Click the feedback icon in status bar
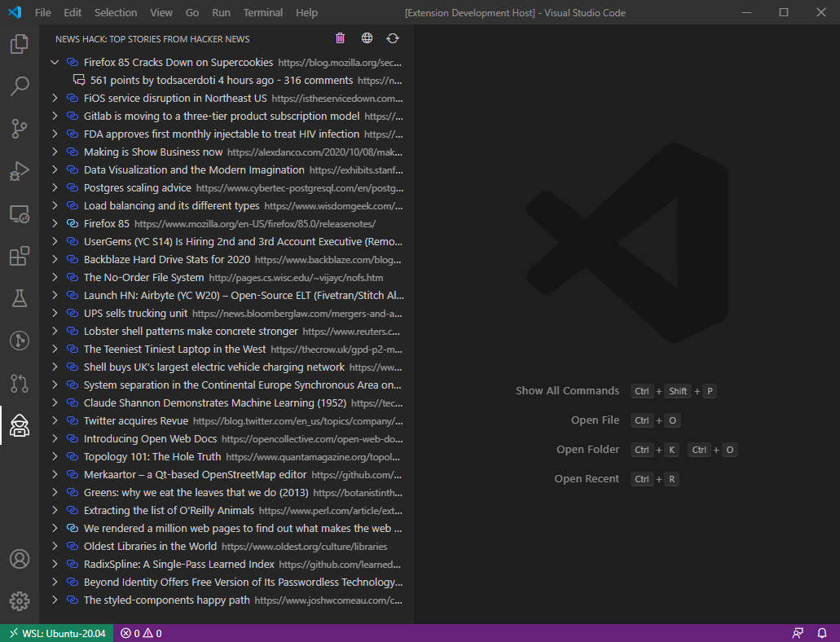Screen dimensions: 840x642 coord(798,633)
